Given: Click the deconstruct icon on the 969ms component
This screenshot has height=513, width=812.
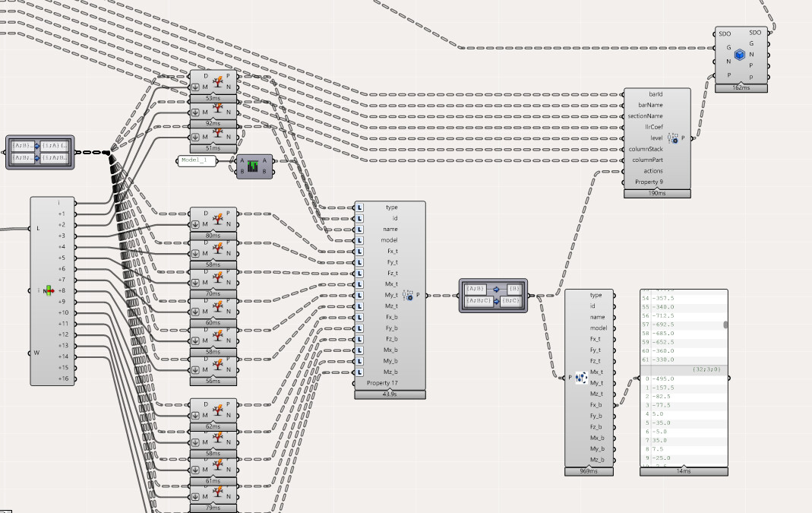Looking at the screenshot, I should point(580,378).
